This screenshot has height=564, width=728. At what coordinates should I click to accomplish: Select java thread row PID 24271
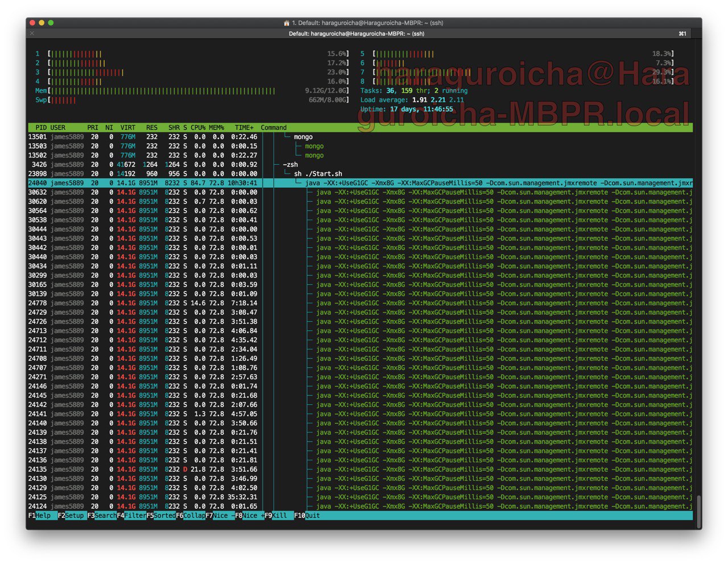360,377
